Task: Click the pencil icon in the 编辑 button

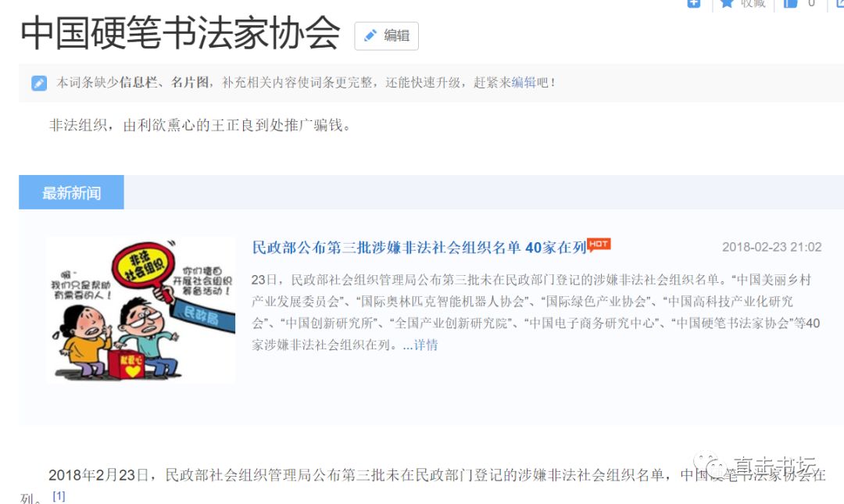Action: pos(370,36)
